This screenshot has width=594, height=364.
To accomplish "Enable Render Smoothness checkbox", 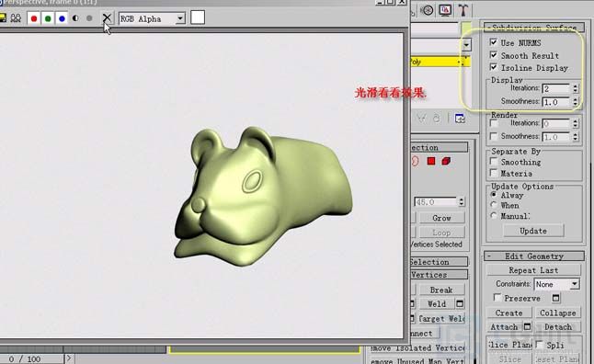I will (x=494, y=136).
